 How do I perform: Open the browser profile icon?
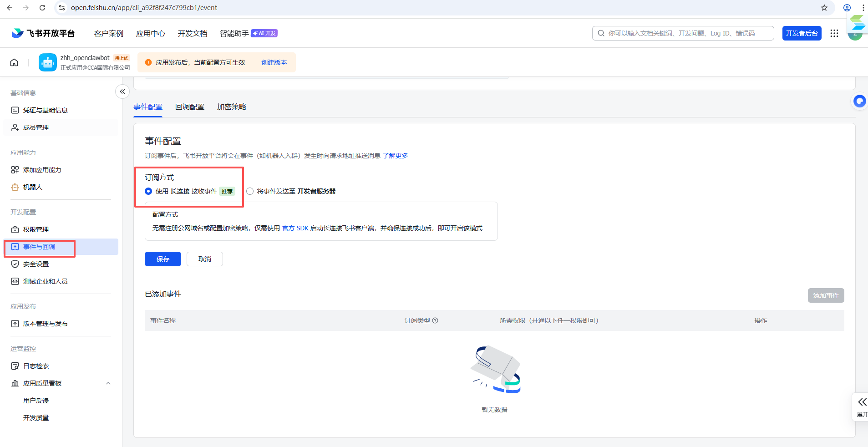847,8
